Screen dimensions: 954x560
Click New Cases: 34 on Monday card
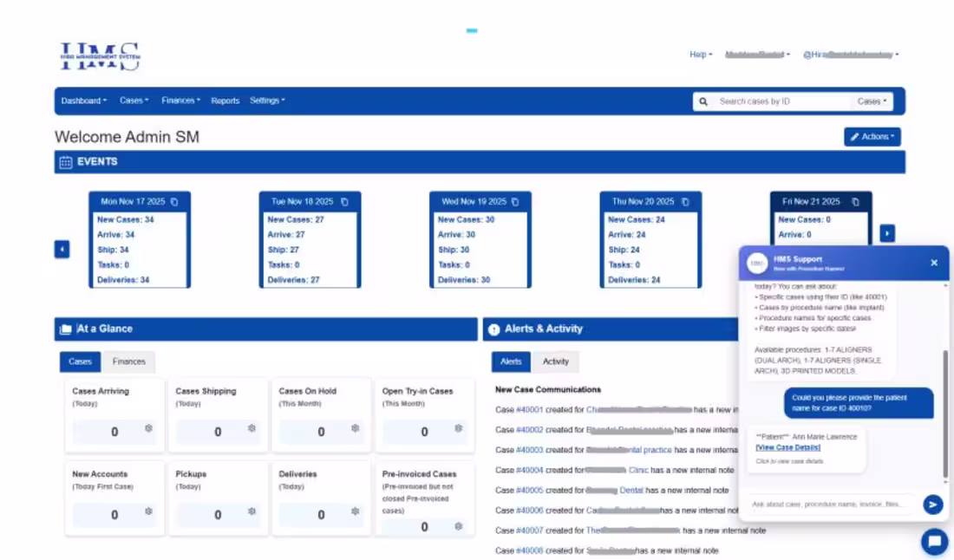[126, 219]
